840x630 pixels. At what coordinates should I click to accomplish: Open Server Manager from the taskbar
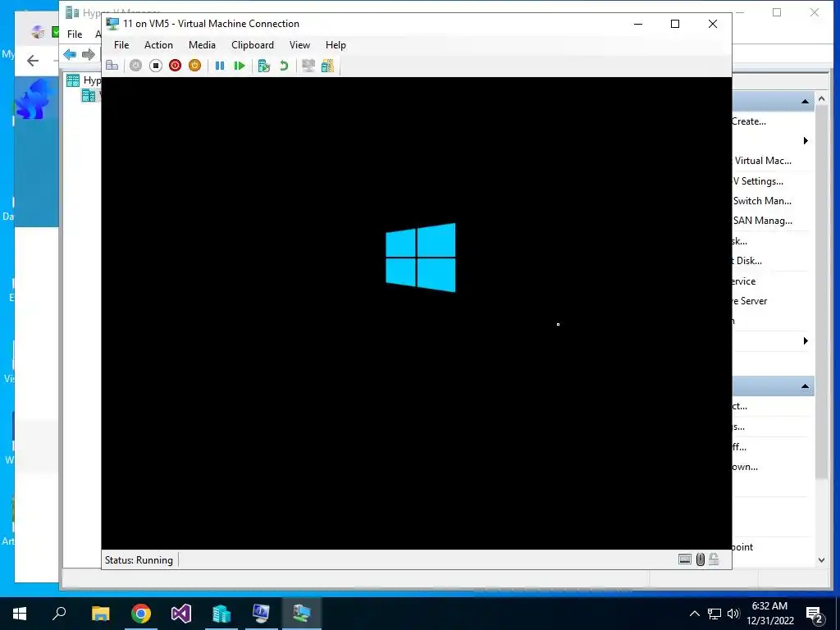[x=221, y=614]
